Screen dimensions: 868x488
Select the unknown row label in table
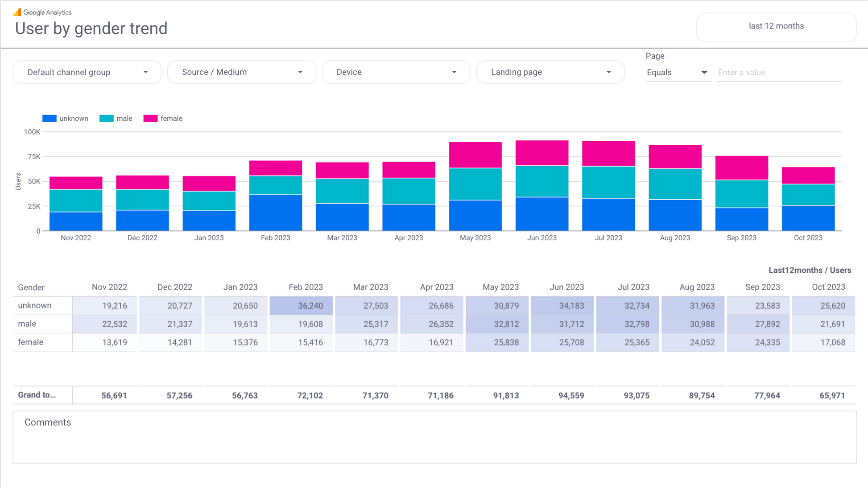click(x=35, y=306)
